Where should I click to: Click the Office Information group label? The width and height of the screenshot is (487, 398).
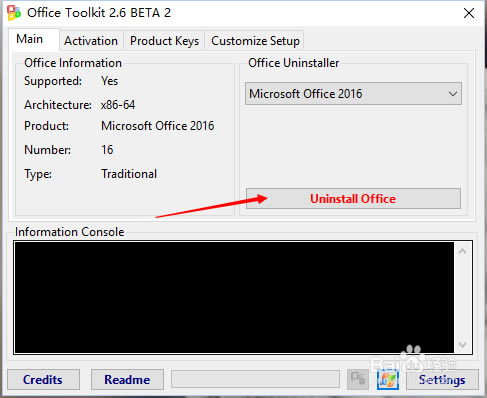coord(73,63)
